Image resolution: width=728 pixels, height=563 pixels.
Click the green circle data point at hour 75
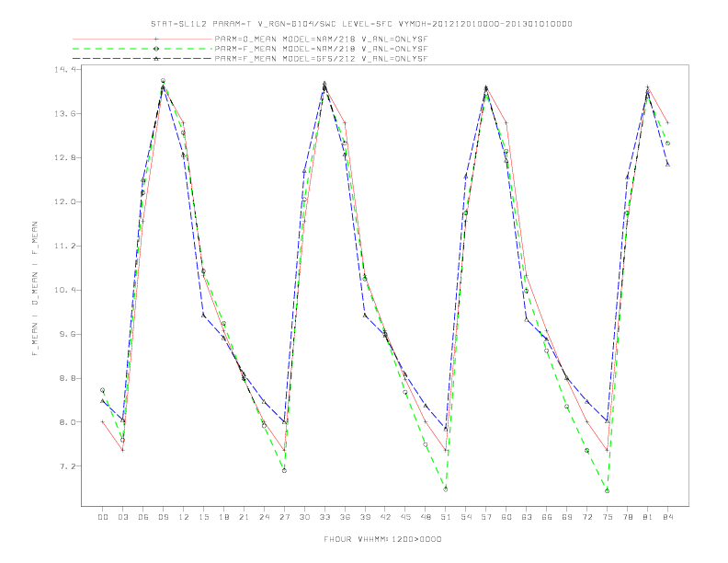[x=608, y=491]
